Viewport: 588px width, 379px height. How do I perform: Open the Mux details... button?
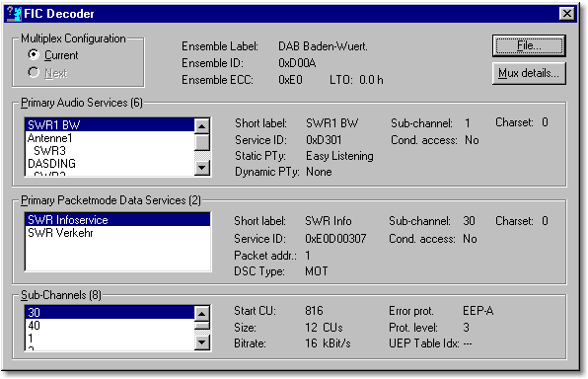click(x=529, y=73)
